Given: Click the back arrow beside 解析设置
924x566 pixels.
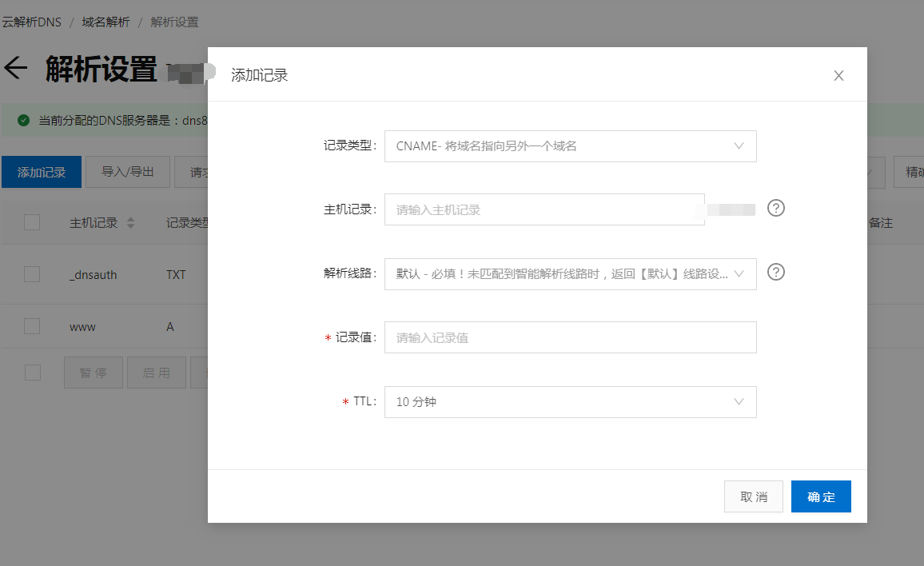Looking at the screenshot, I should [x=14, y=68].
